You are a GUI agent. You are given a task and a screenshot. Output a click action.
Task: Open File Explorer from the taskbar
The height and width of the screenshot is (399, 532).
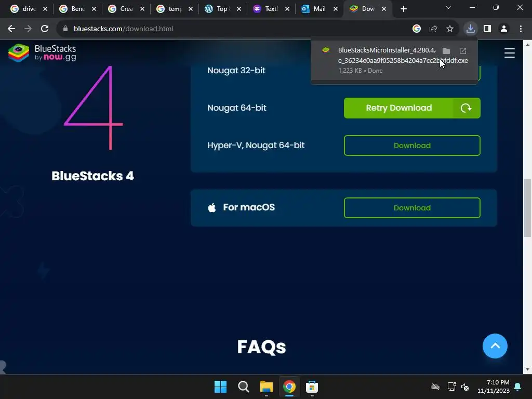(x=267, y=387)
